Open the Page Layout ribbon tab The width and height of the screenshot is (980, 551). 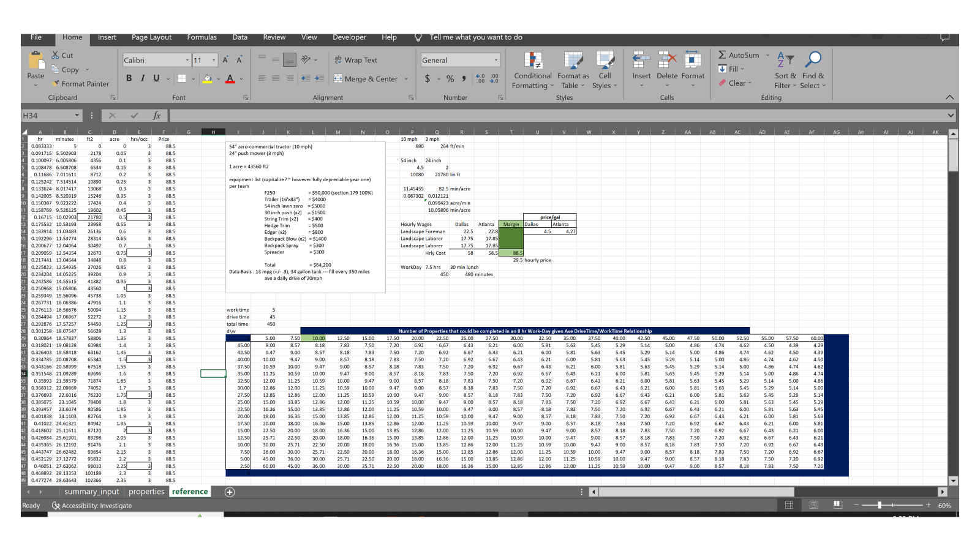pyautogui.click(x=151, y=37)
